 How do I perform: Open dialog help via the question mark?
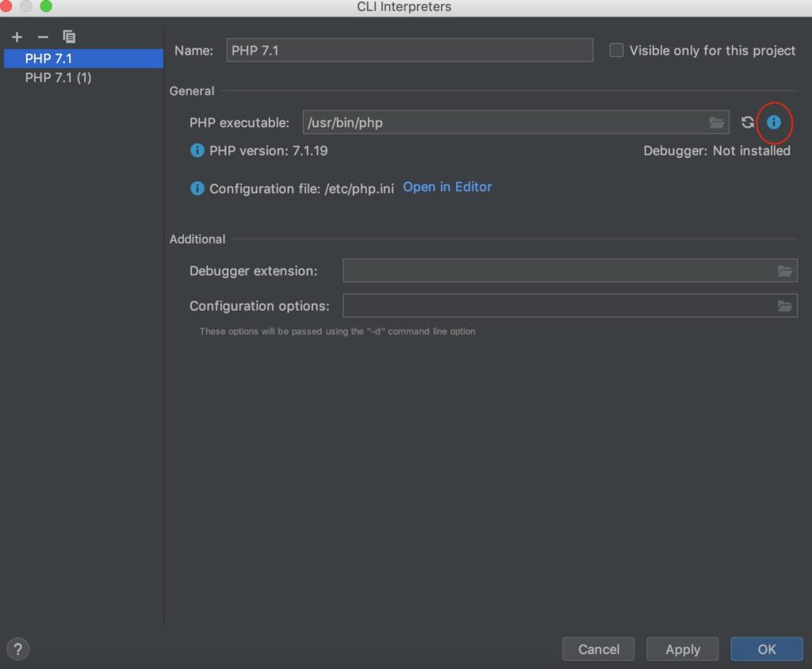click(17, 648)
